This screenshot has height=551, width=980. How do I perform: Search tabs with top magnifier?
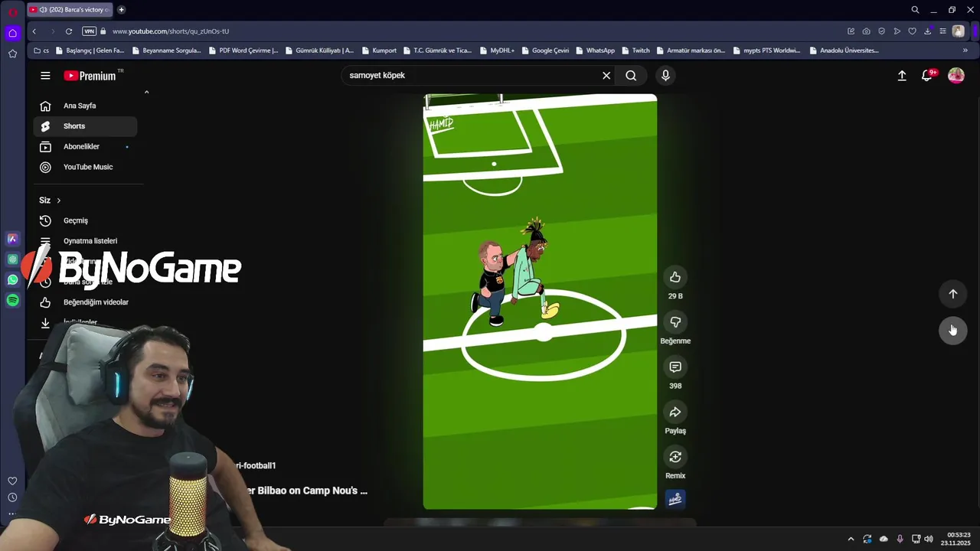[915, 10]
